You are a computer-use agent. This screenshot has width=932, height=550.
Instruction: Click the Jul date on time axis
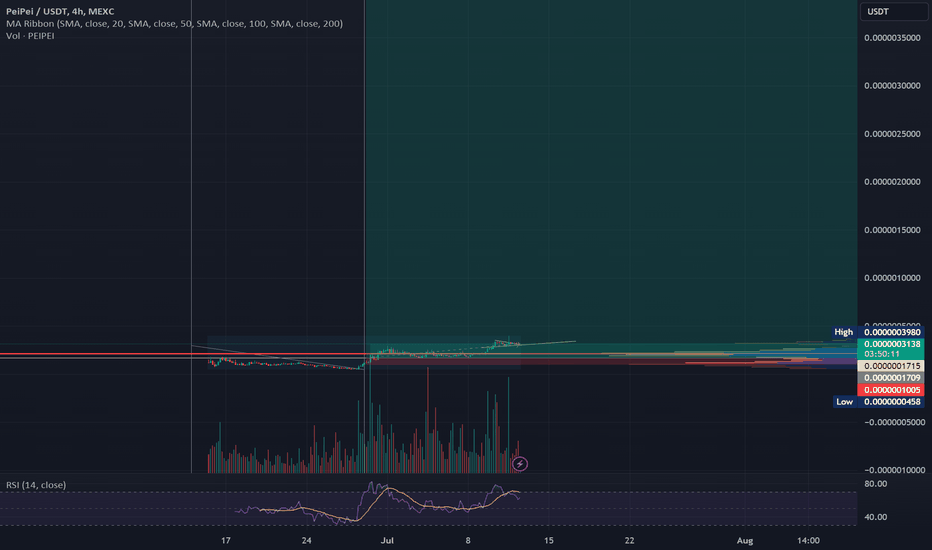pos(388,540)
